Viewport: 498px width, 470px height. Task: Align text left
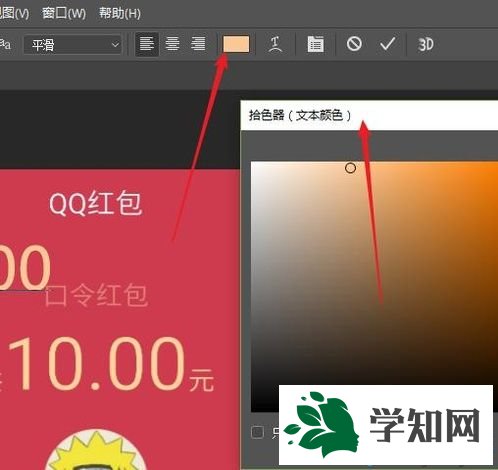click(x=147, y=44)
